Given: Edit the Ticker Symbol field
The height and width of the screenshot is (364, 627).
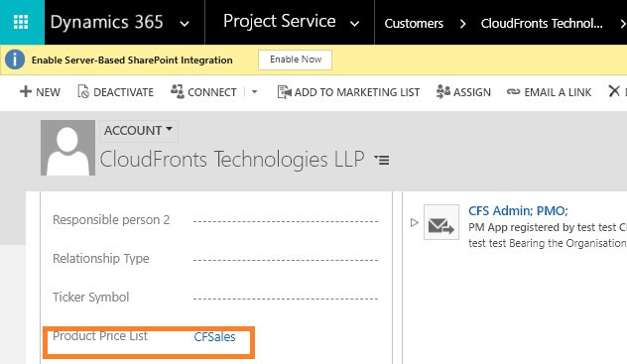Looking at the screenshot, I should coord(286,299).
